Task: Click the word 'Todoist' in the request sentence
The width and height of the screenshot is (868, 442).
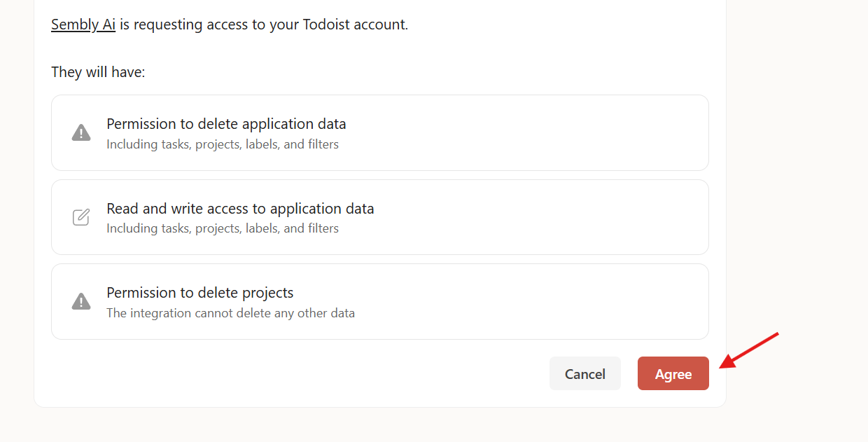Action: [328, 25]
